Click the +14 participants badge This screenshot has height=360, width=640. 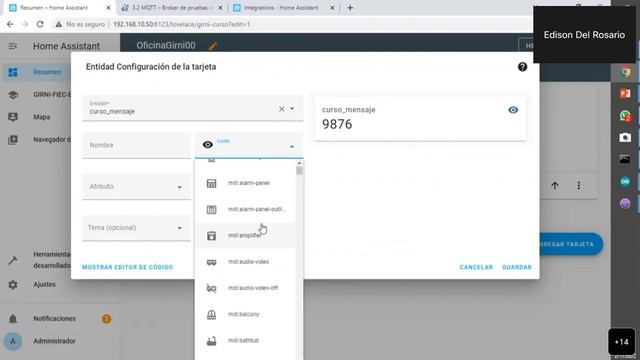click(621, 342)
